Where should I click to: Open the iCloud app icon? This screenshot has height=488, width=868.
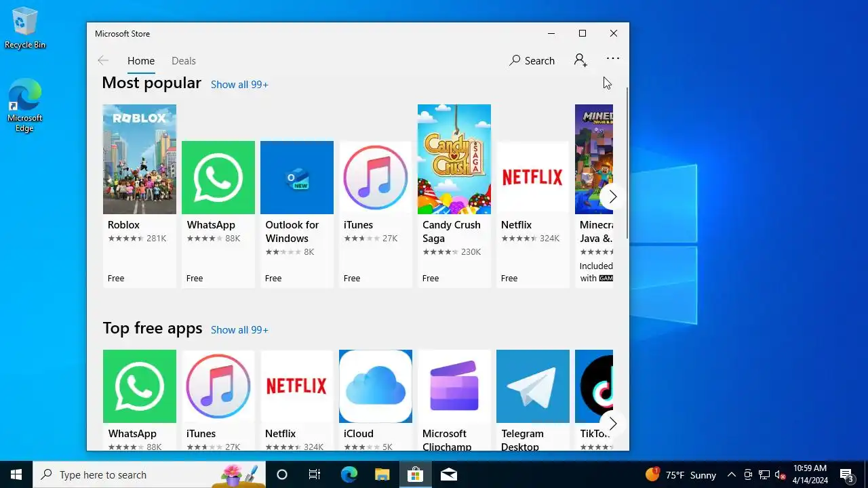pyautogui.click(x=376, y=386)
